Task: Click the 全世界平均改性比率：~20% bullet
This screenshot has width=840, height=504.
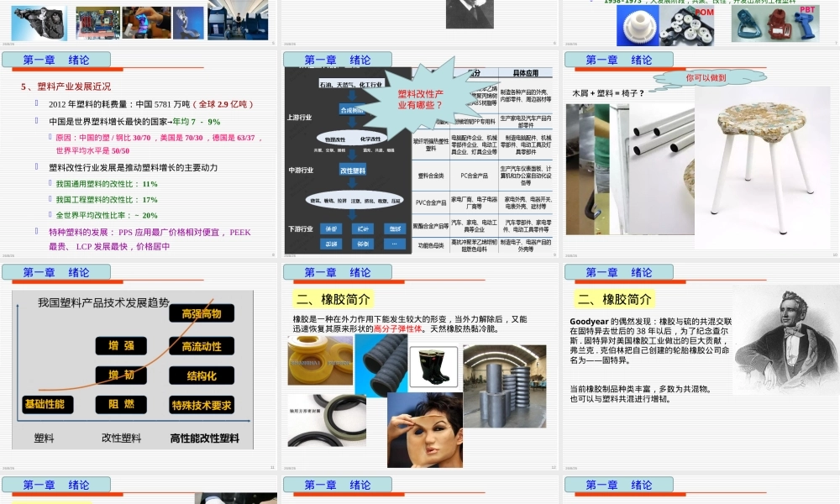Action: pos(107,215)
